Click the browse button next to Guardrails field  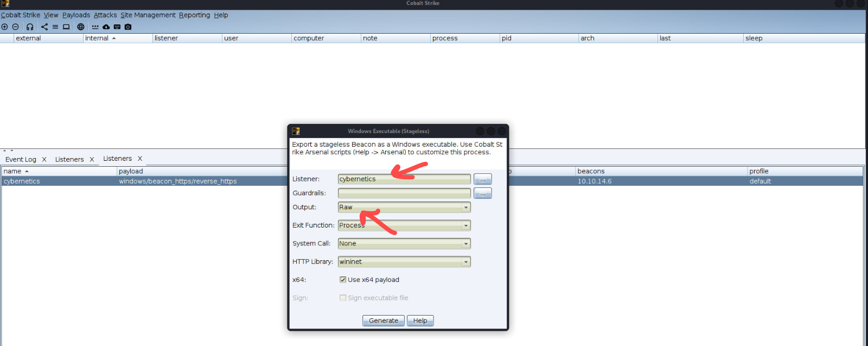tap(483, 193)
